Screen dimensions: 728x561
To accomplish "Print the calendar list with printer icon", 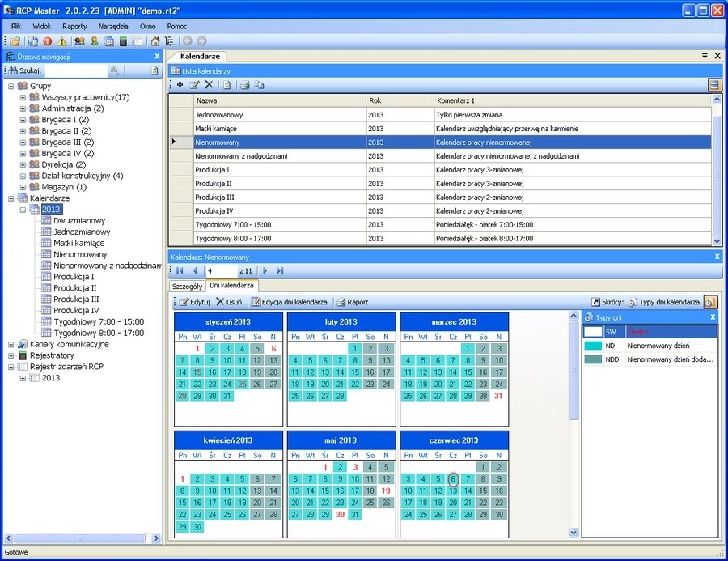I will pos(244,84).
